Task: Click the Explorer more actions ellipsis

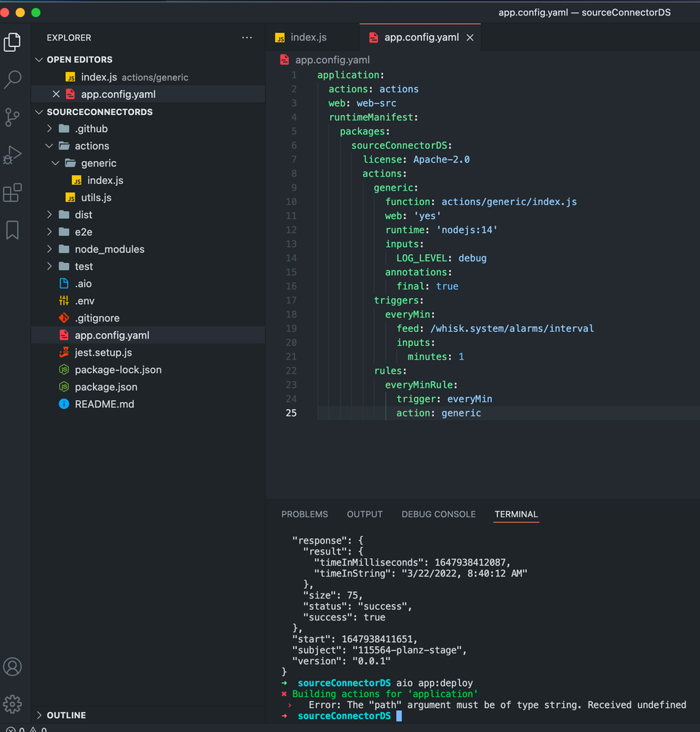Action: (x=247, y=38)
